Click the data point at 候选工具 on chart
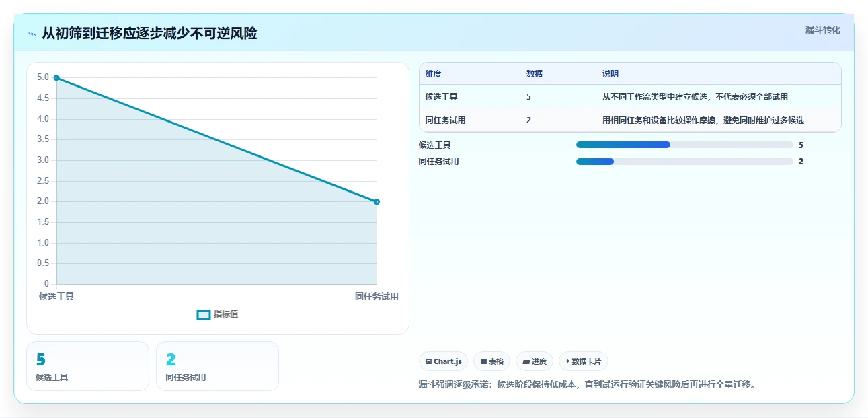The height and width of the screenshot is (418, 868). (56, 78)
